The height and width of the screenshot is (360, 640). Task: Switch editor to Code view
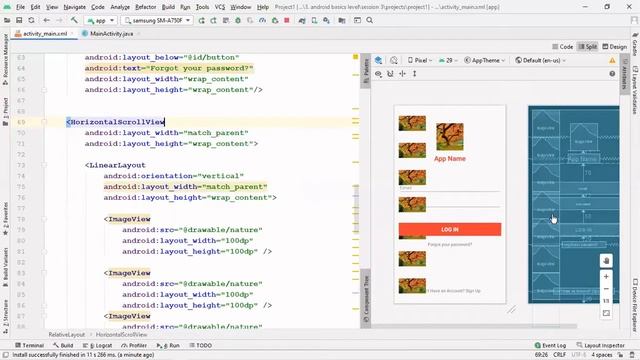click(563, 47)
